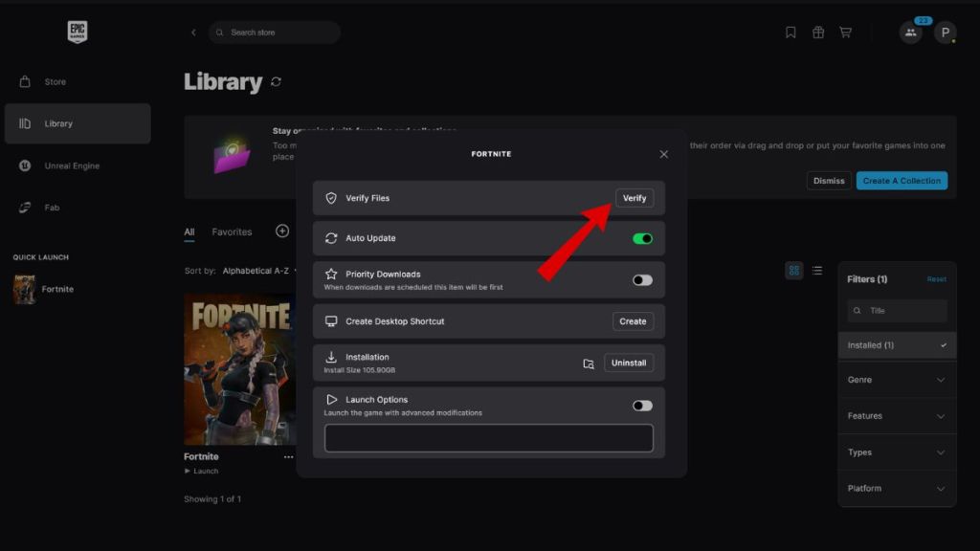This screenshot has width=980, height=551.
Task: Switch to the All tab
Action: (189, 231)
